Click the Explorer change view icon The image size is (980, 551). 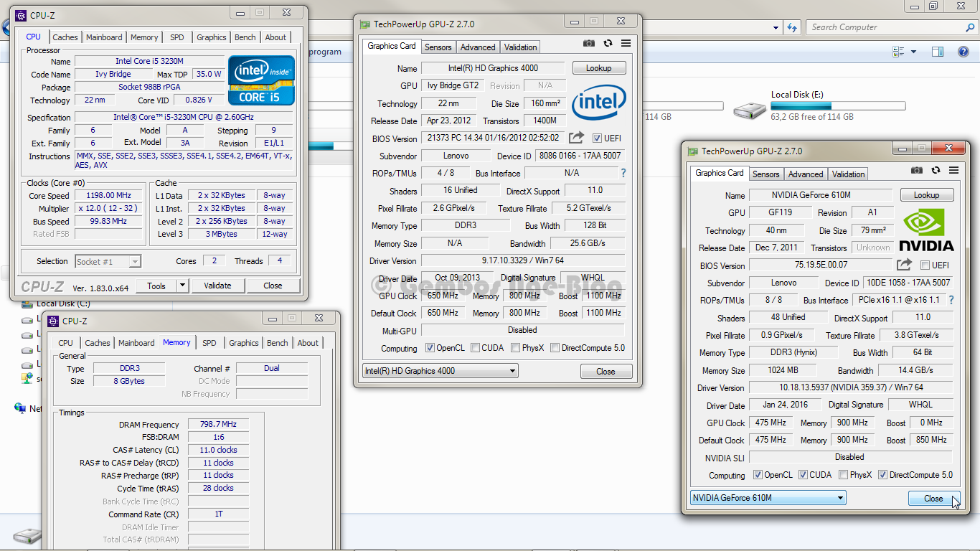(x=899, y=52)
